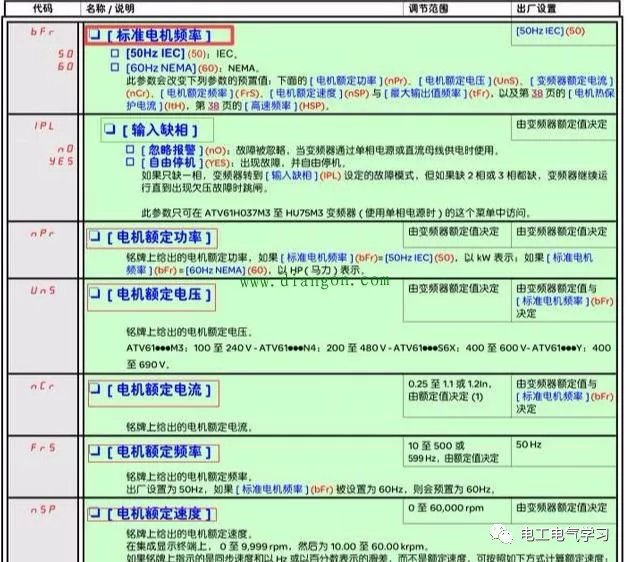Image resolution: width=630 pixels, height=562 pixels.
Task: Check the [60Hz NEMA] option box
Action: pos(115,66)
